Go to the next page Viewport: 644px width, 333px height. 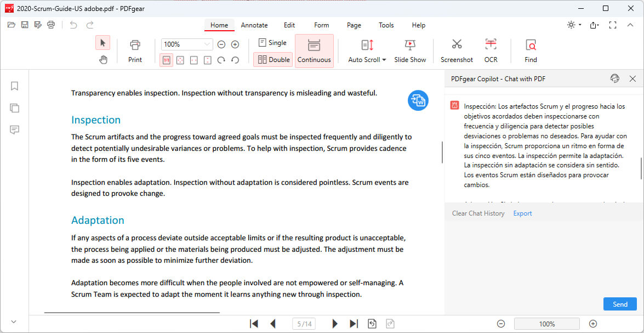coord(335,324)
